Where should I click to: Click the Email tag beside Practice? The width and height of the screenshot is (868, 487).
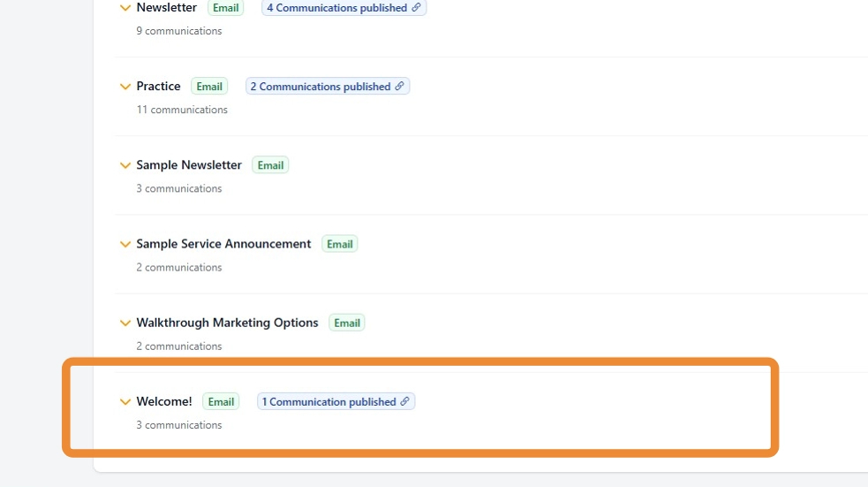pos(209,87)
